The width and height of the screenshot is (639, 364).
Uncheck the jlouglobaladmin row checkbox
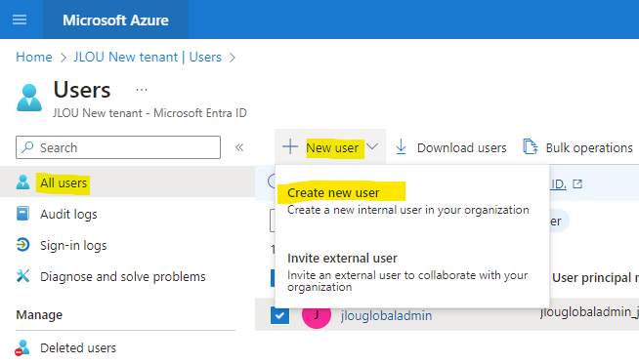click(x=280, y=315)
